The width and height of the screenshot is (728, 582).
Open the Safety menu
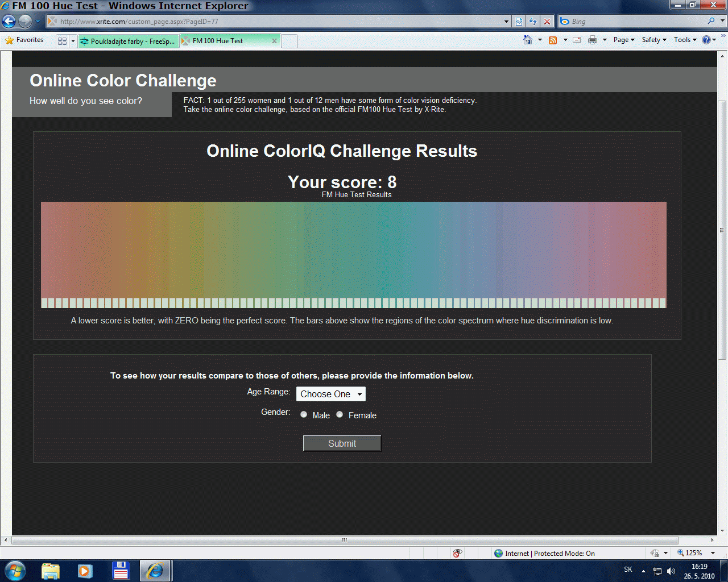tap(654, 40)
